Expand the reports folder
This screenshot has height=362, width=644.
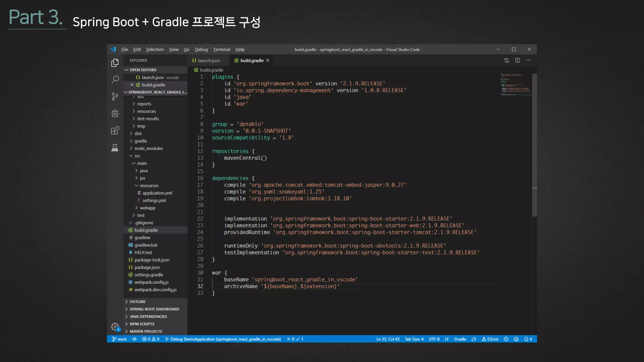pos(156,104)
